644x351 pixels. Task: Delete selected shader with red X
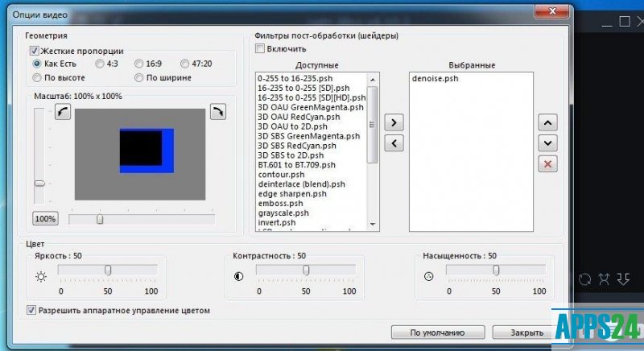coord(547,163)
